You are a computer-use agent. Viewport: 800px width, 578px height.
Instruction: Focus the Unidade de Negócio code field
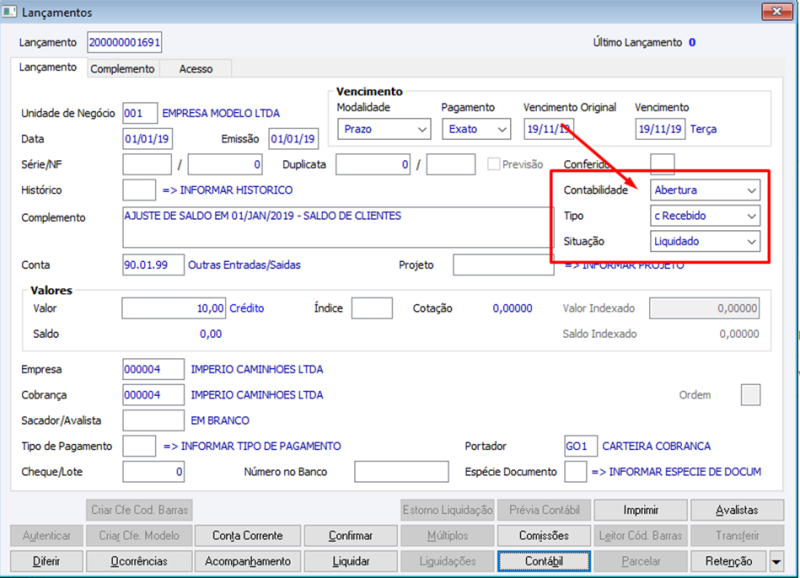(x=140, y=113)
